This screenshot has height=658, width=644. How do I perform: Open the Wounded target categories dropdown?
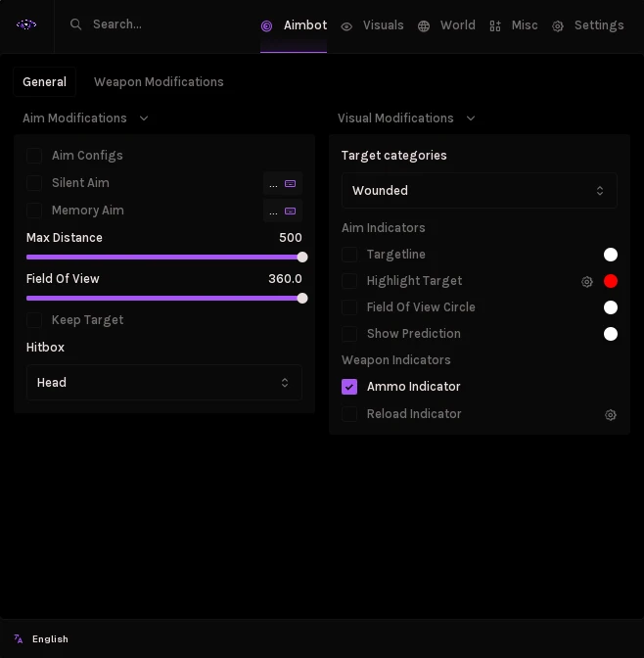[480, 191]
